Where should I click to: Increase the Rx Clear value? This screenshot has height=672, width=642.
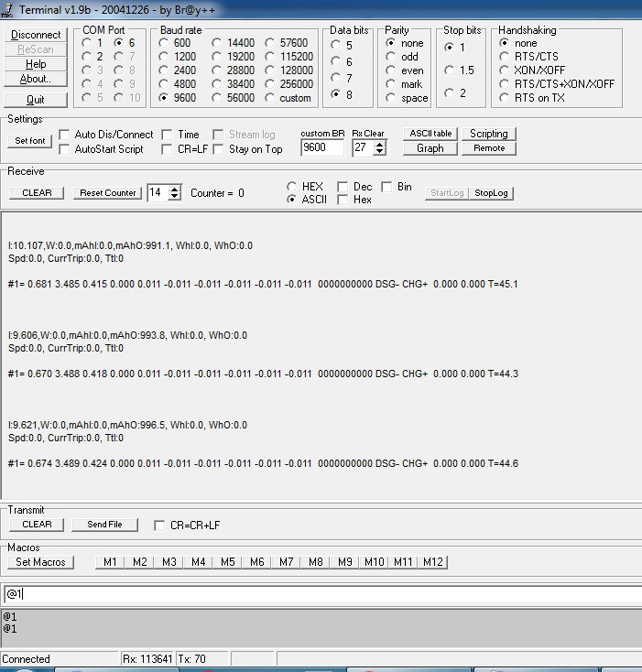pyautogui.click(x=379, y=145)
